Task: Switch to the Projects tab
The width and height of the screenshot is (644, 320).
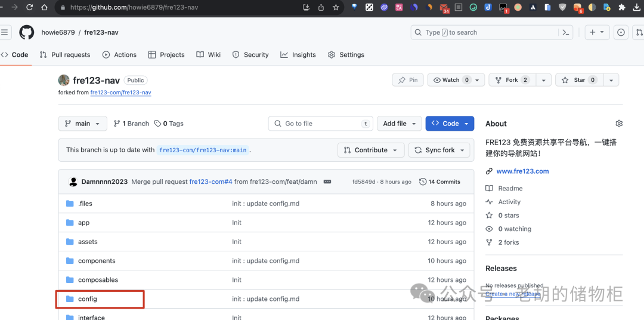Action: (x=166, y=55)
